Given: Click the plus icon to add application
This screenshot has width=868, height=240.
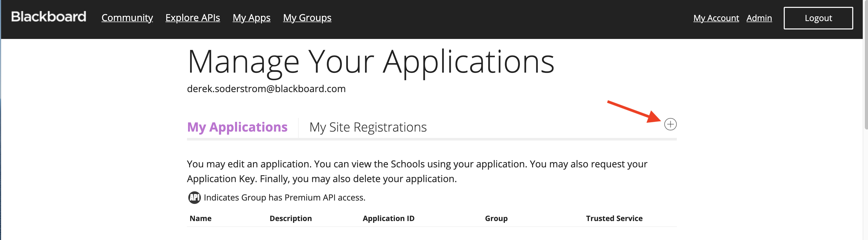Looking at the screenshot, I should [670, 124].
